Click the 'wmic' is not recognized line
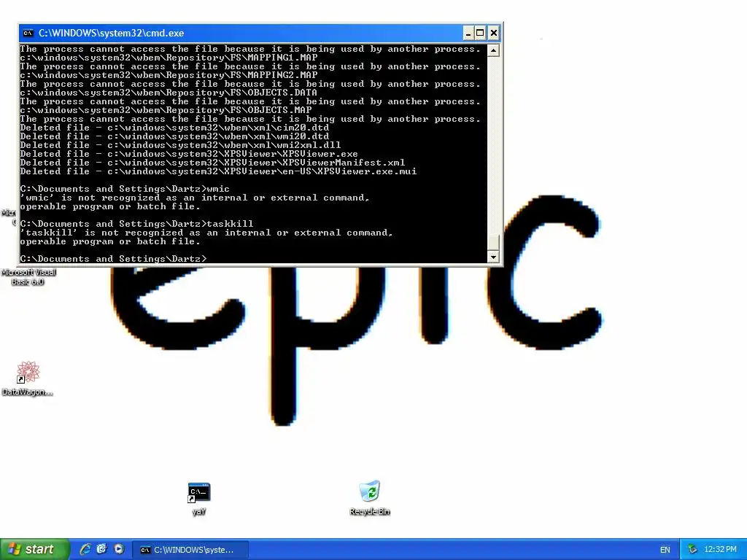This screenshot has height=560, width=747. pyautogui.click(x=195, y=198)
